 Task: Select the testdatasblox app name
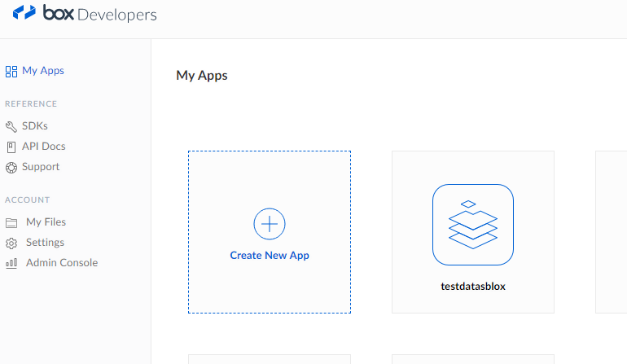[x=473, y=287]
